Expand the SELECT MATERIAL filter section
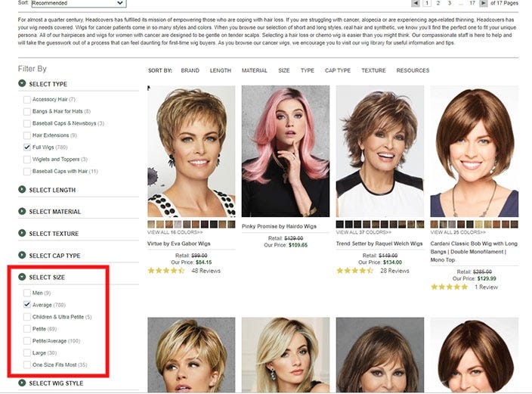The image size is (532, 394). pos(55,212)
